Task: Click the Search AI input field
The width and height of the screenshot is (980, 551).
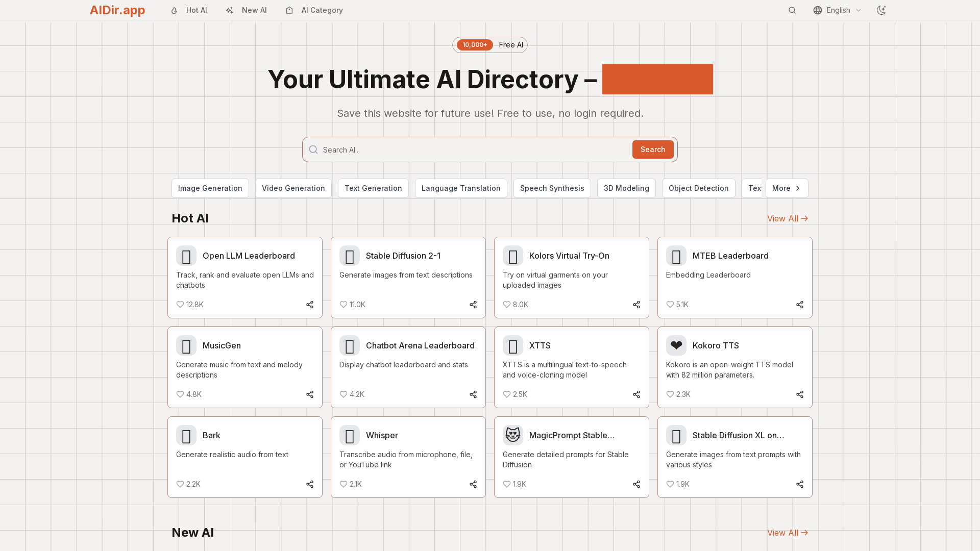Action: (x=475, y=149)
